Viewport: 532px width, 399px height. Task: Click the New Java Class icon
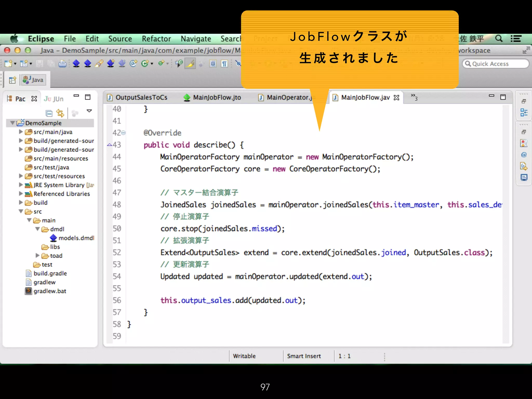145,63
